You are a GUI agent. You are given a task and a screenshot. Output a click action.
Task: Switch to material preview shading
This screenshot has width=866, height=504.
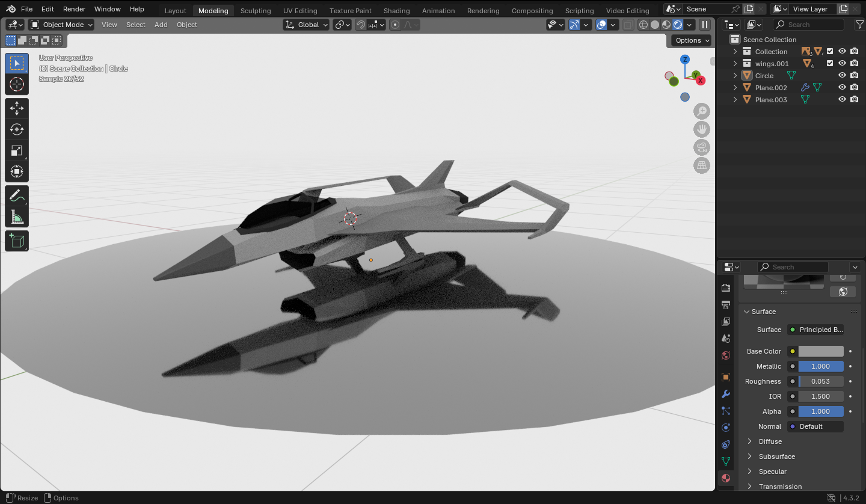(x=666, y=25)
